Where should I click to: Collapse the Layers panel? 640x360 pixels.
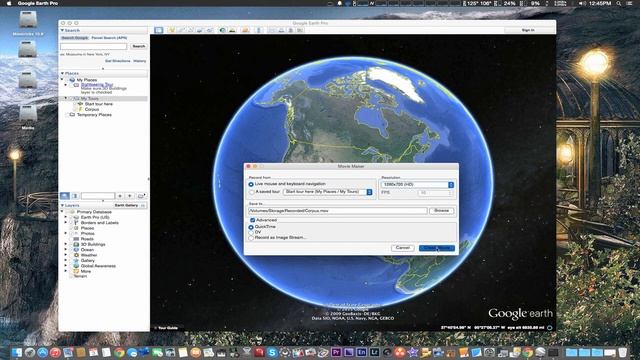tap(62, 205)
